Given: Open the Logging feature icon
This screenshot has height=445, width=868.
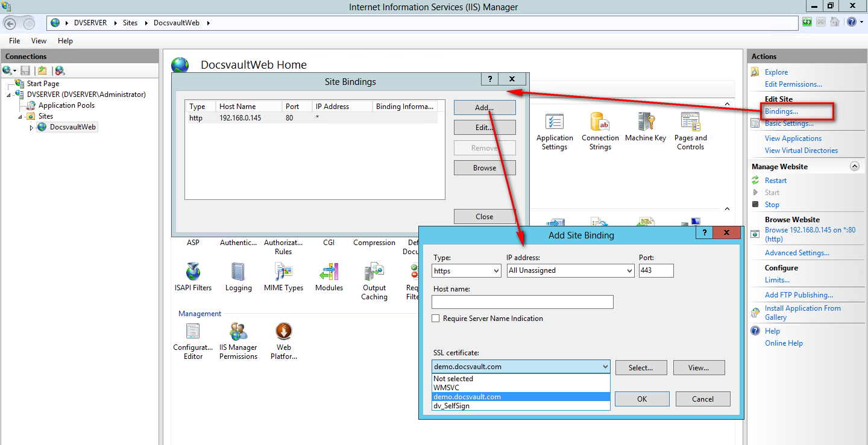Looking at the screenshot, I should click(238, 273).
